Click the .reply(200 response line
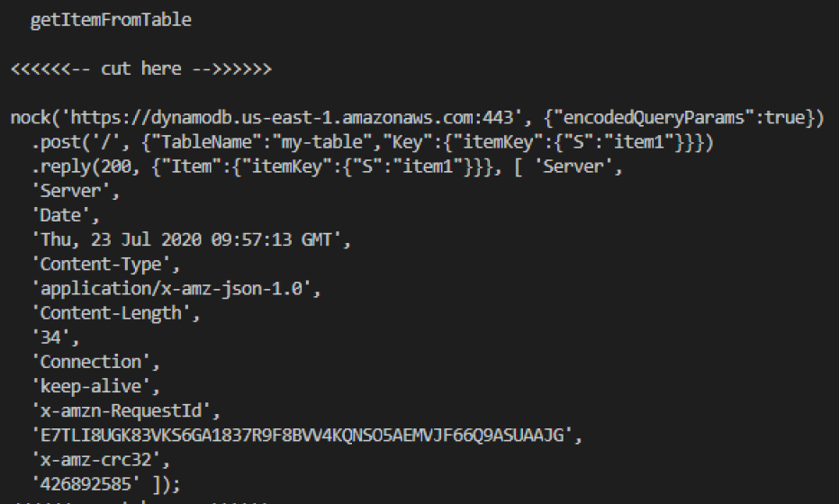 tap(327, 166)
